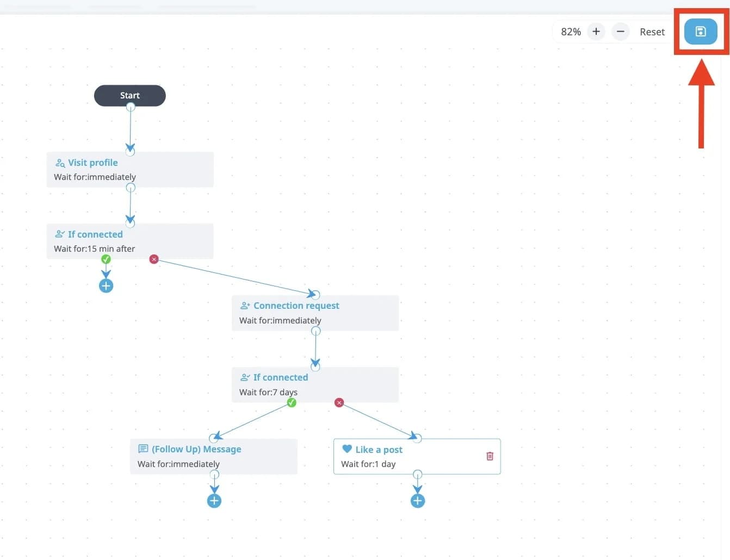Click the output connector below Connection request
The width and height of the screenshot is (730, 560).
pos(316,331)
